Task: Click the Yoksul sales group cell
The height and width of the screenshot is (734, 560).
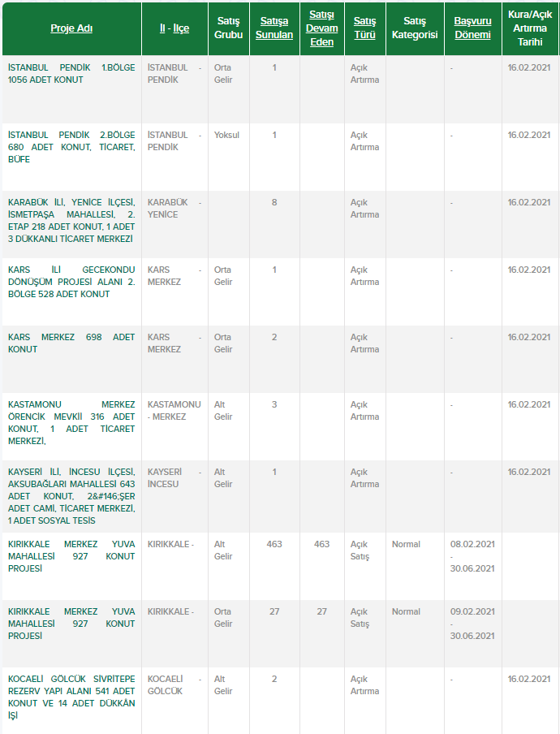Action: (226, 136)
